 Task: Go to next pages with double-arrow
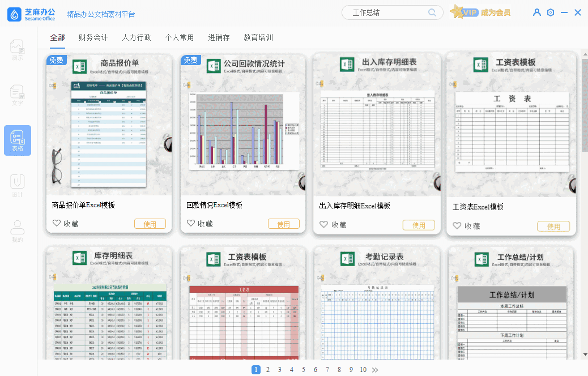[x=375, y=370]
